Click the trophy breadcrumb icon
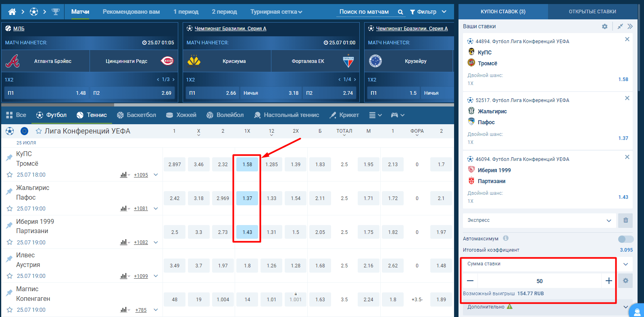The image size is (644, 317). 56,12
